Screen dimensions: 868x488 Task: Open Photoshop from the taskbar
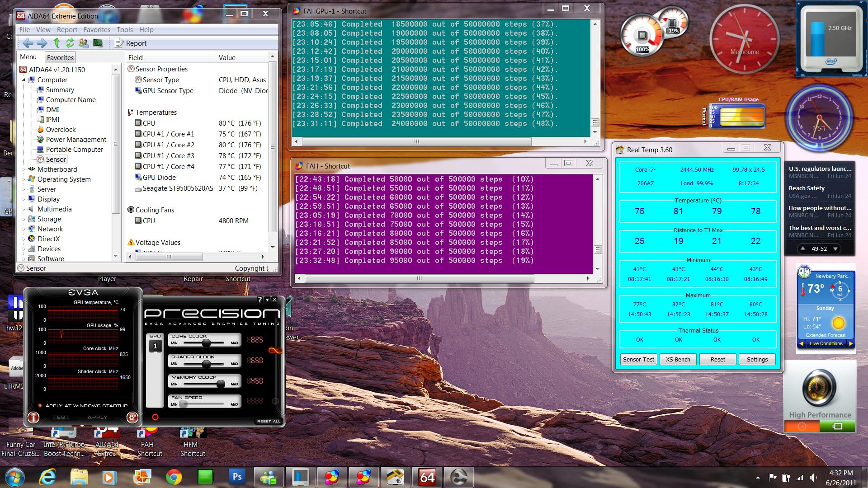point(237,477)
